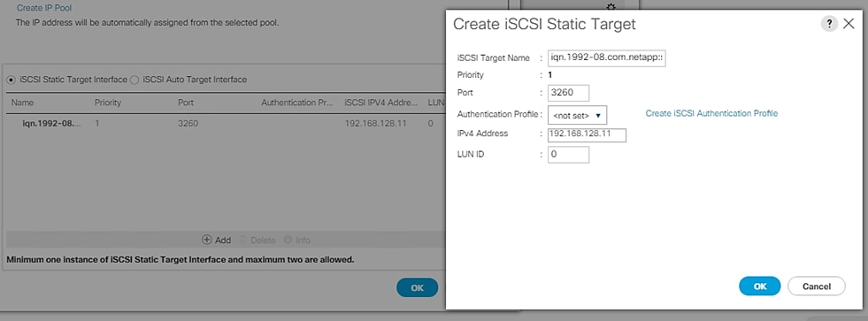The width and height of the screenshot is (868, 321).
Task: Confirm dialog with OK button
Action: point(759,287)
